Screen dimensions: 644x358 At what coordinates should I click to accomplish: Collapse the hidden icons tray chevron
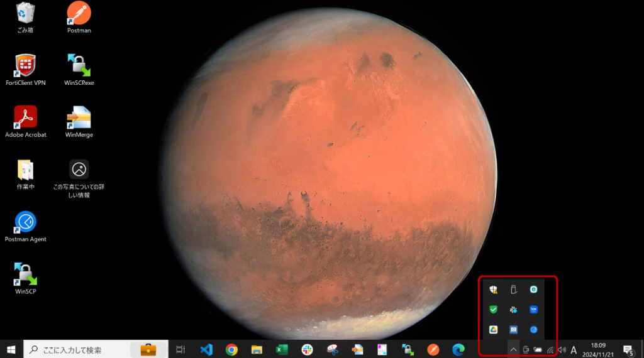pyautogui.click(x=513, y=350)
